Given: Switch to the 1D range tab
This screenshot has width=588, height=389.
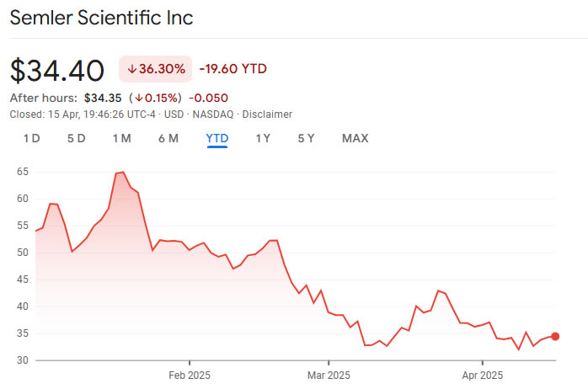Looking at the screenshot, I should point(31,138).
